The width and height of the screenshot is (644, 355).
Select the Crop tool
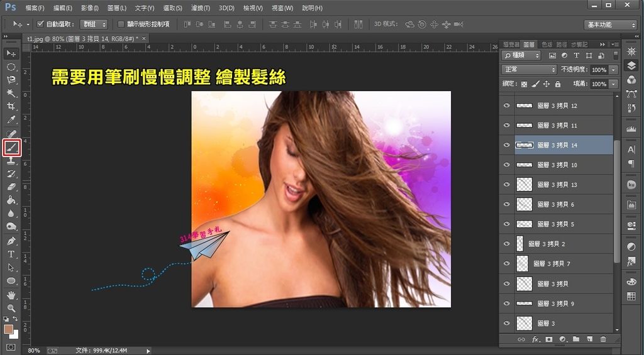(x=11, y=106)
